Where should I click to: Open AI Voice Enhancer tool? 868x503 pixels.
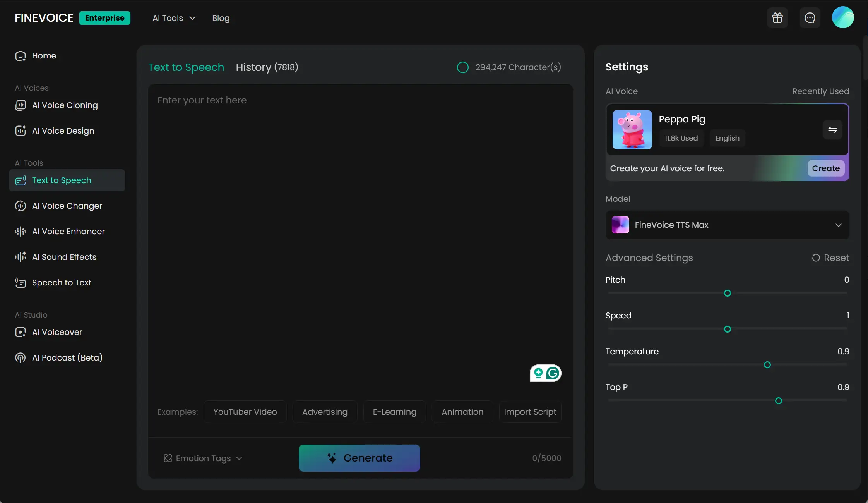click(68, 232)
